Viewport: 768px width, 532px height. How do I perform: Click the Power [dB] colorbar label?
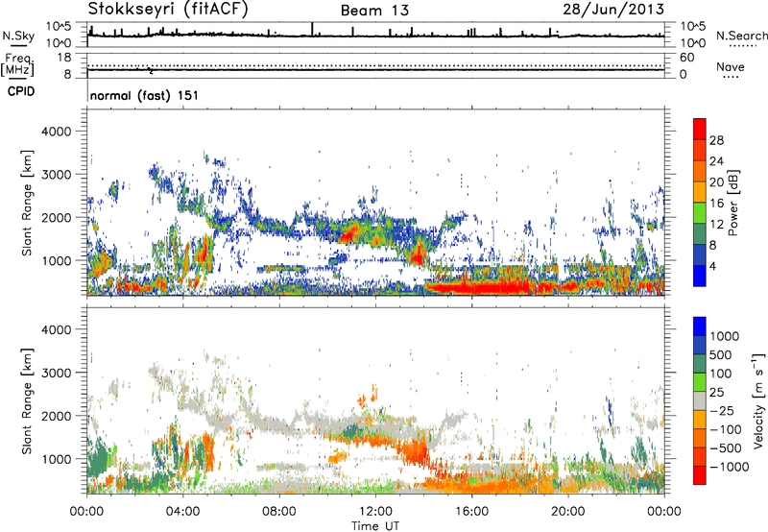[732, 203]
